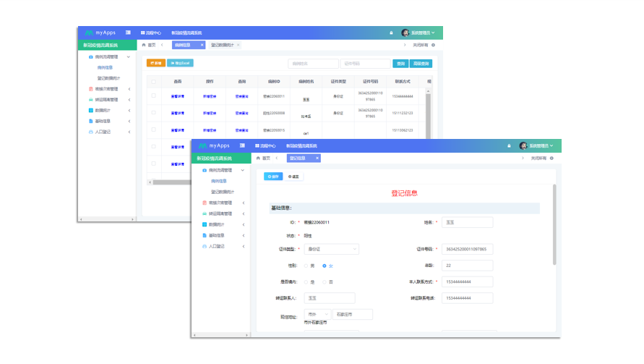Close the 登记数据统计 tab with its X
644x364 pixels.
point(239,45)
